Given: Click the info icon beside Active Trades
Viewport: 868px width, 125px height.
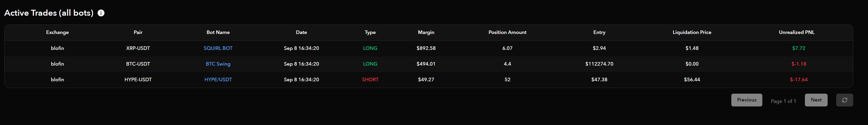Looking at the screenshot, I should (101, 13).
